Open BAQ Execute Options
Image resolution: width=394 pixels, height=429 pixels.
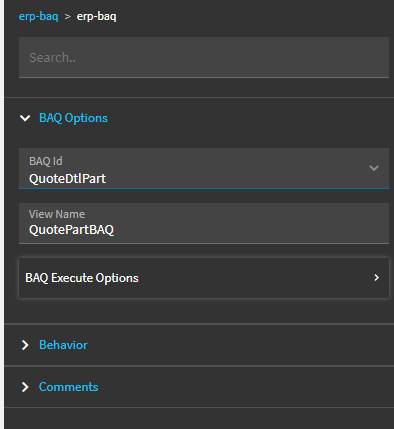tap(204, 278)
